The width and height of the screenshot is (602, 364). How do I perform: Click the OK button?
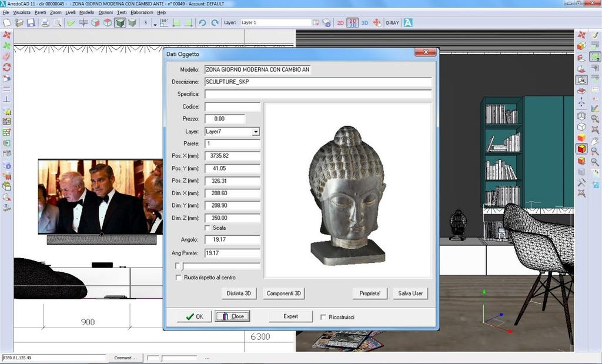[194, 316]
